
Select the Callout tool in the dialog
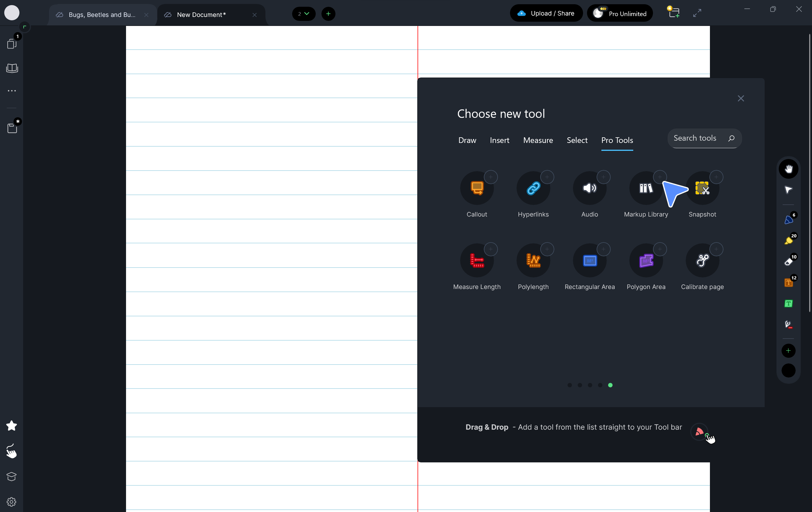tap(476, 188)
